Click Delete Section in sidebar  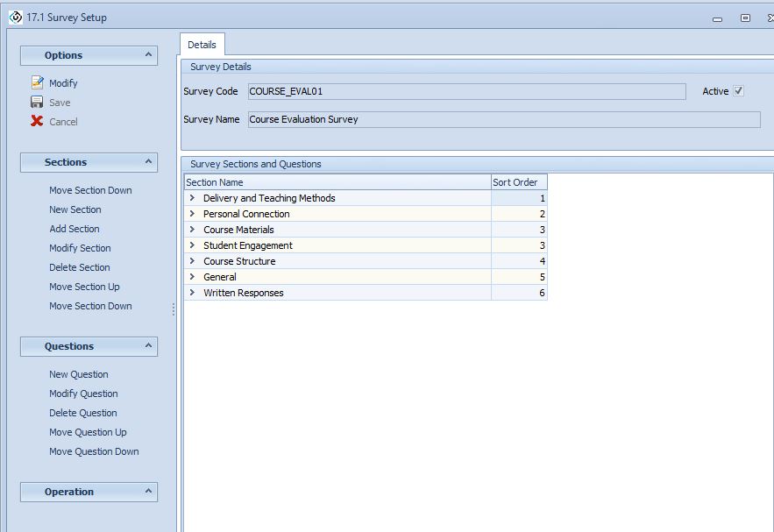[80, 267]
